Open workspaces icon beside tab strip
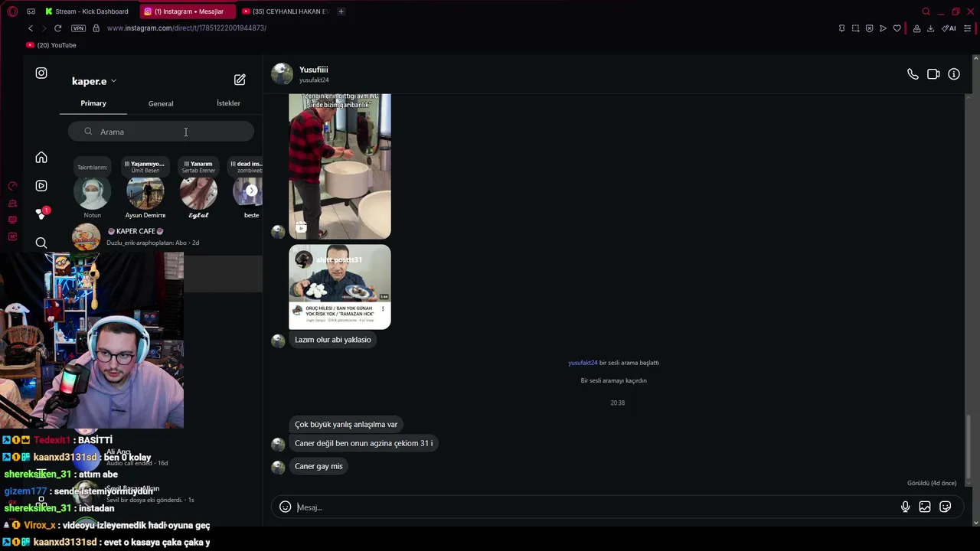This screenshot has width=980, height=551. pos(31,11)
